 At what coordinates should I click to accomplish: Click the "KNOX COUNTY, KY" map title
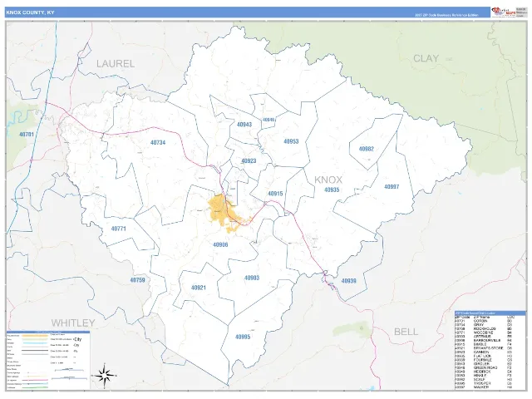click(x=30, y=12)
